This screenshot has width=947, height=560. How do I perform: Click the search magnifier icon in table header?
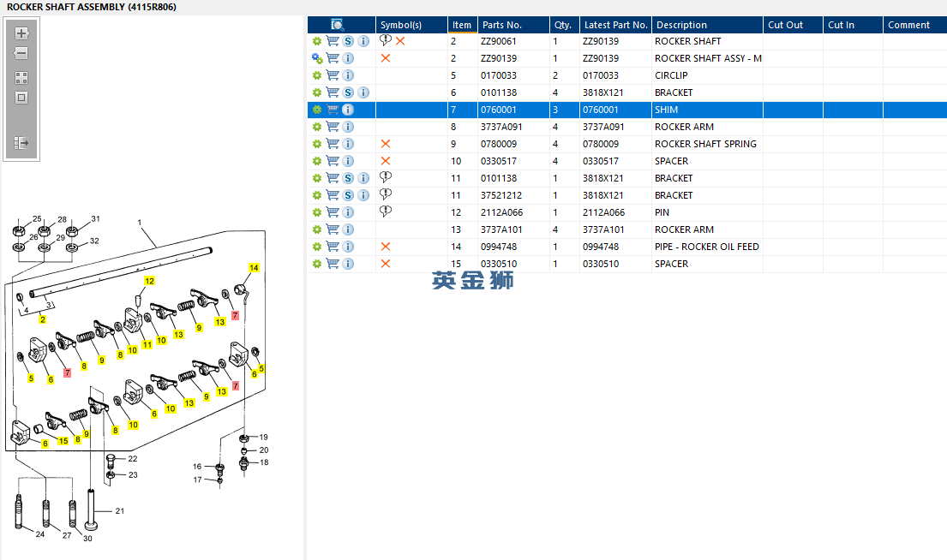337,25
